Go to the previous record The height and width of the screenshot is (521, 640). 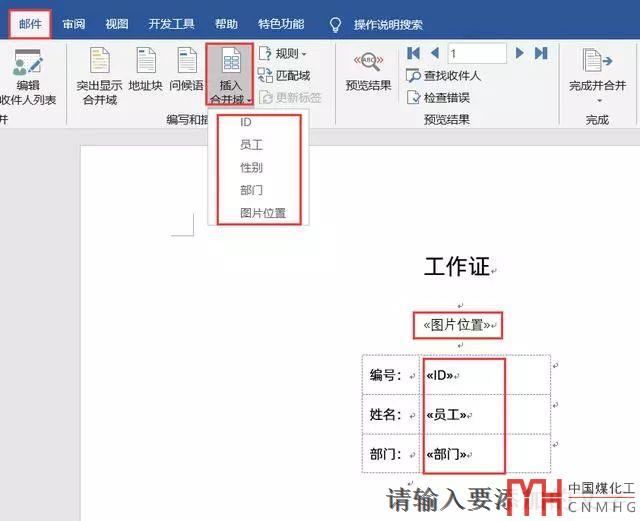point(435,53)
